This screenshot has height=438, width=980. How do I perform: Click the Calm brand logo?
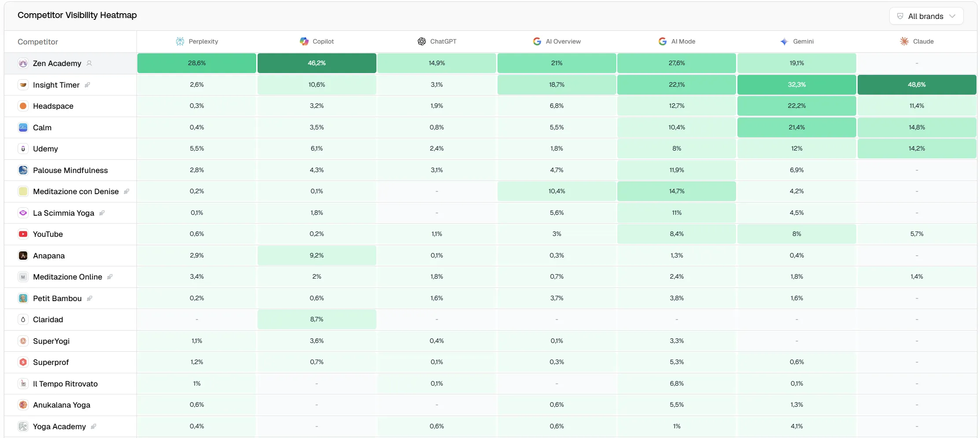23,128
